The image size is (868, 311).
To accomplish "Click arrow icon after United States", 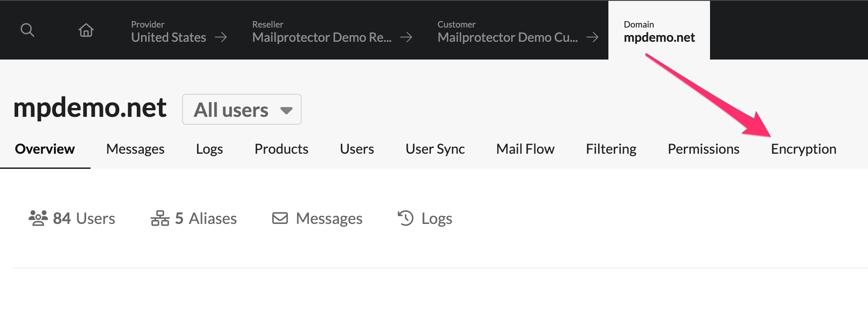I will (221, 37).
